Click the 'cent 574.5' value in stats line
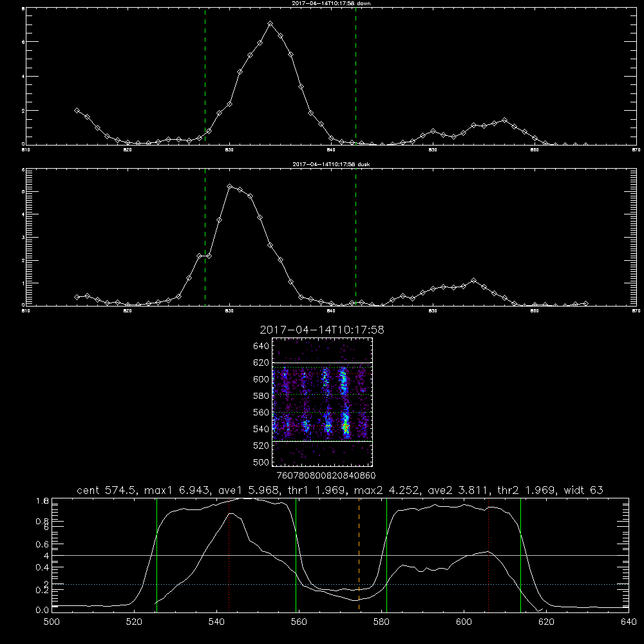Viewport: 644px width, 644px height. [106, 490]
